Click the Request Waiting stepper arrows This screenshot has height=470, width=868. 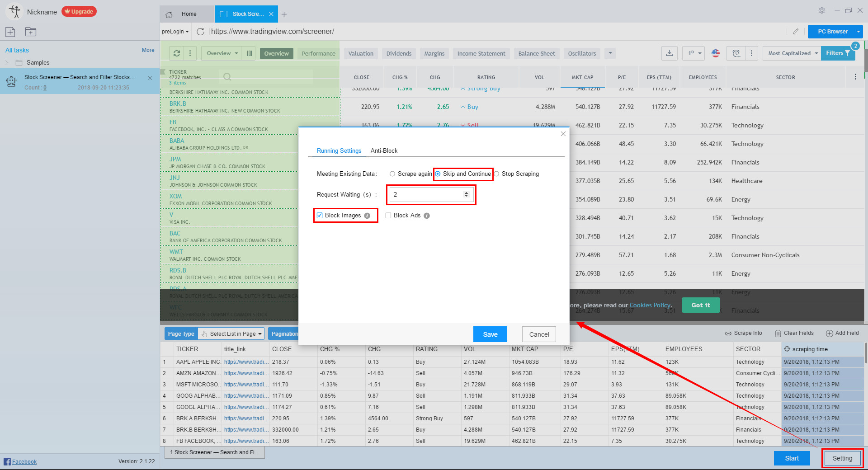466,195
